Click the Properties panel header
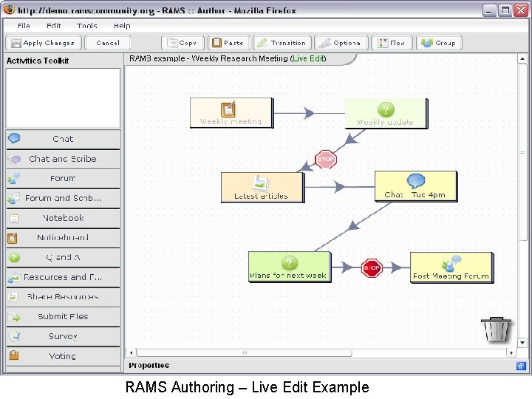Screen dimensions: 532x399 pos(325,366)
